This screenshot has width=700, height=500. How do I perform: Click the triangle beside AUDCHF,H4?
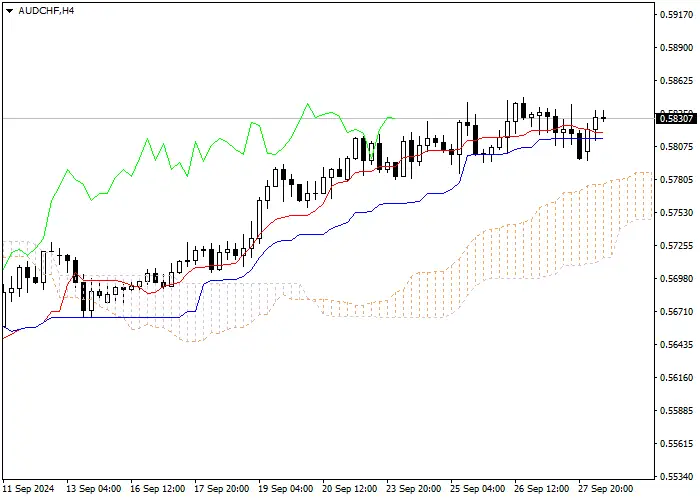pyautogui.click(x=9, y=11)
